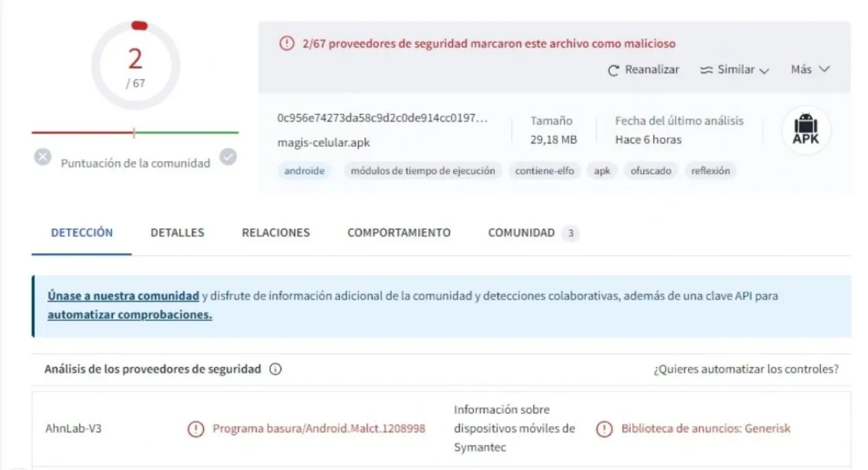Click the info icon beside Análisis de proveedores
The width and height of the screenshot is (868, 470).
(275, 369)
